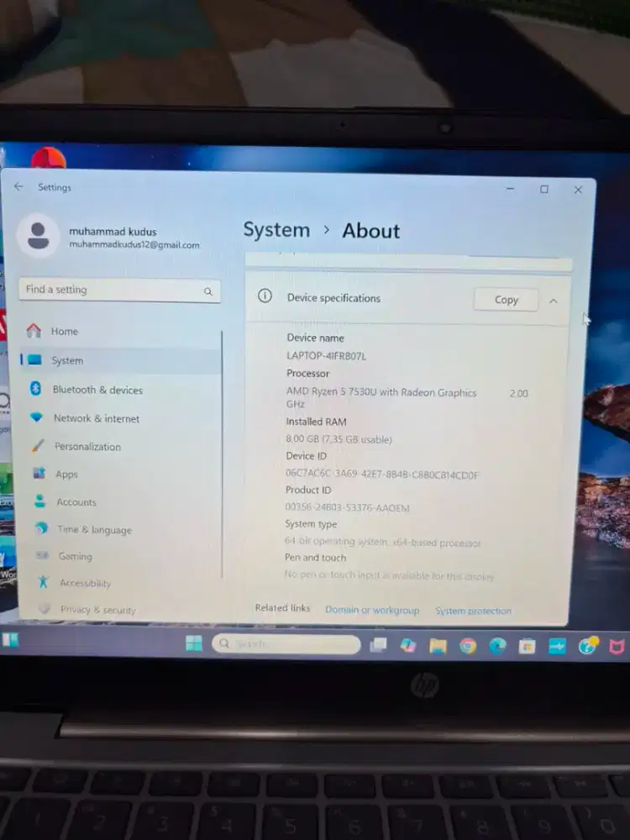Open Microsoft Store from the taskbar

click(528, 647)
